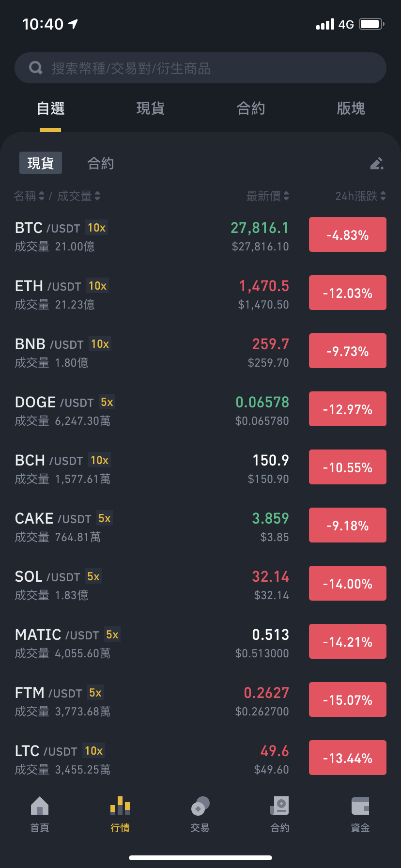
Task: Open the 交易 trade icon
Action: tap(200, 806)
